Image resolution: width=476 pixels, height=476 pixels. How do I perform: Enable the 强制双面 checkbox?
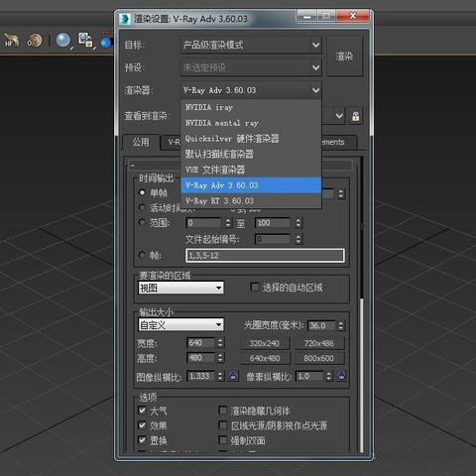tap(223, 440)
